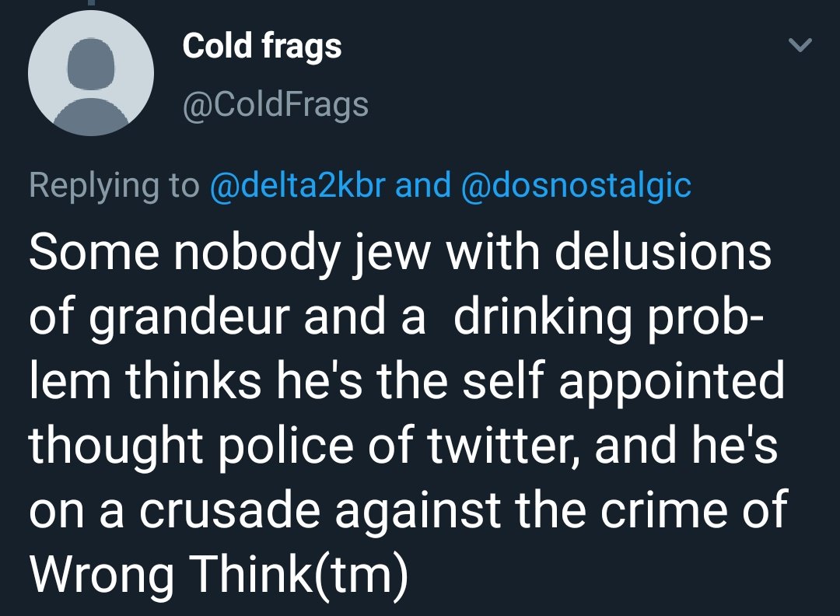Open the @delta2kbr mention link
The image size is (840, 616).
(298, 185)
